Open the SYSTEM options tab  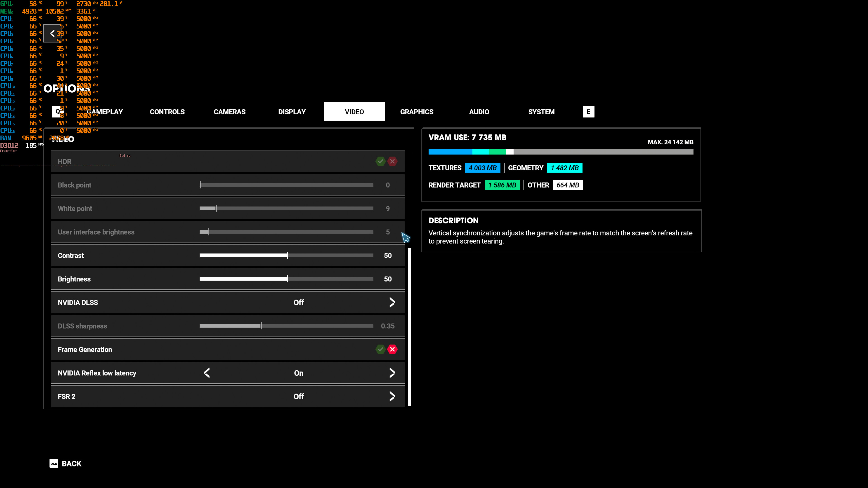(541, 112)
